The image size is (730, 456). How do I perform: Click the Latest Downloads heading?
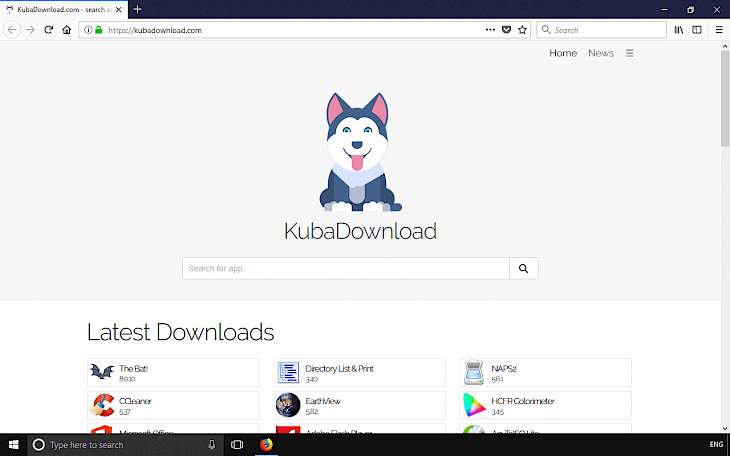[181, 332]
